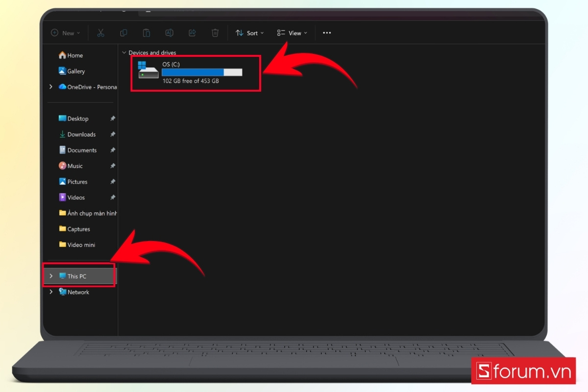Open the View layout dropdown

[292, 33]
